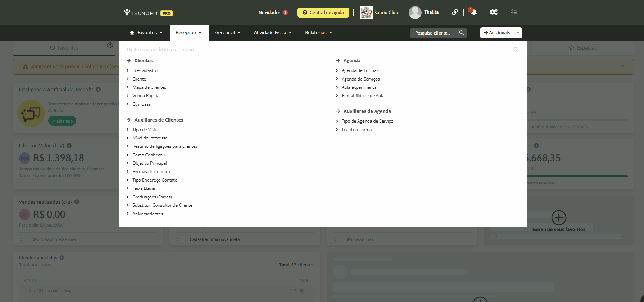
Task: Open the task checklist icon in header
Action: coord(514,12)
